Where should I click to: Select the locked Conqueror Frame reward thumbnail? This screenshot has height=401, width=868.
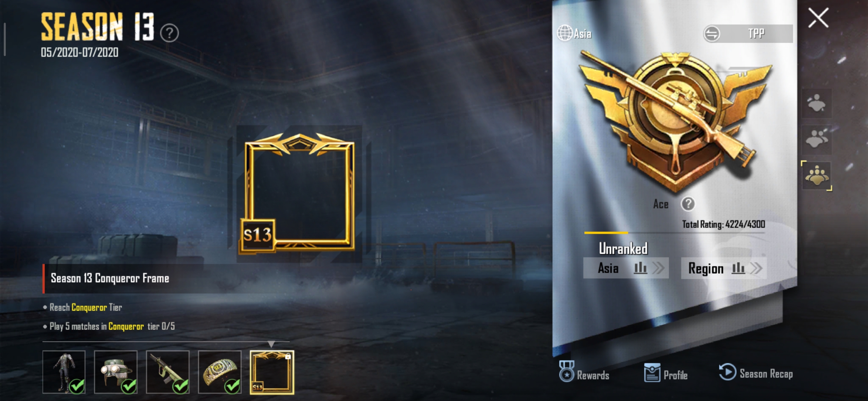tap(272, 372)
